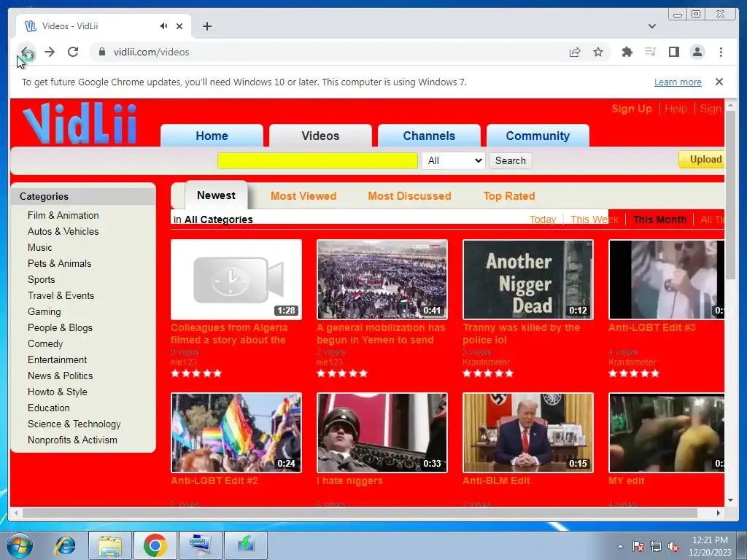Image resolution: width=747 pixels, height=560 pixels.
Task: Select the Entertainment category
Action: coord(57,360)
